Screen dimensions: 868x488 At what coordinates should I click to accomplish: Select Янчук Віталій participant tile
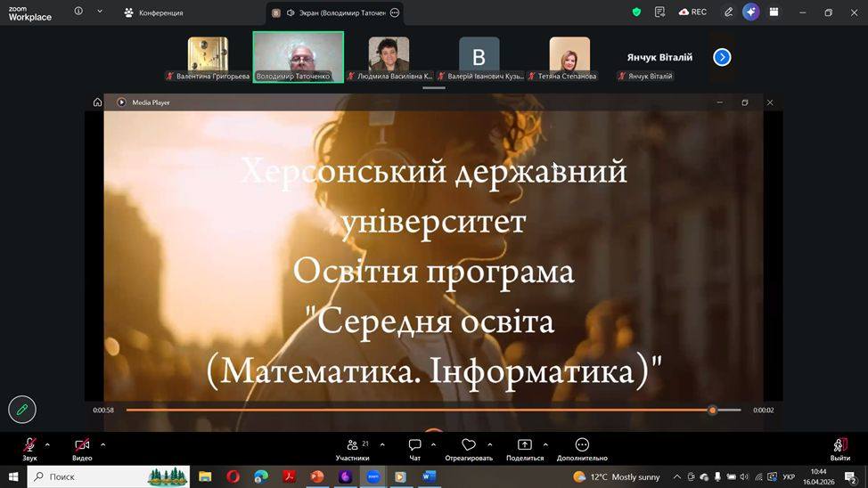[x=659, y=58]
